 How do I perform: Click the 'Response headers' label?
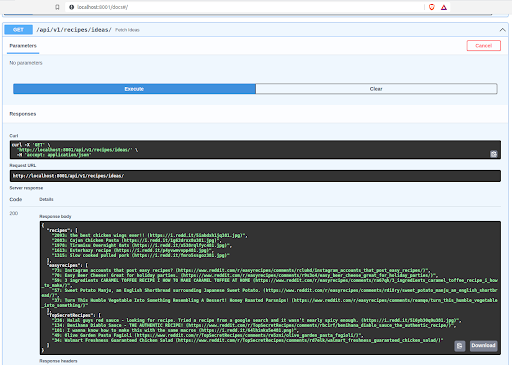[58, 361]
